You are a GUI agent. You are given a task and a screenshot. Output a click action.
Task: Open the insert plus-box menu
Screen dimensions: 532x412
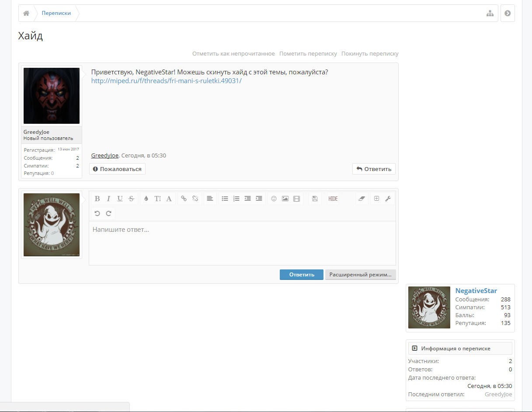(x=376, y=199)
